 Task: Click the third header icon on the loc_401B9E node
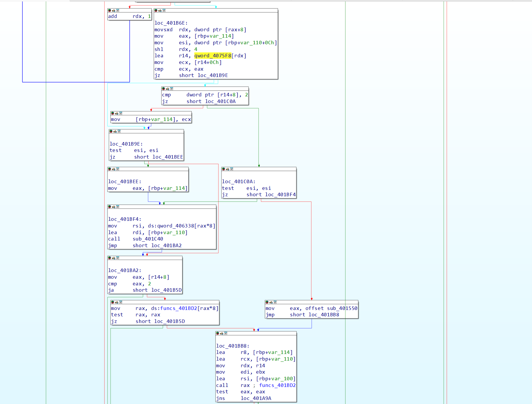119,131
